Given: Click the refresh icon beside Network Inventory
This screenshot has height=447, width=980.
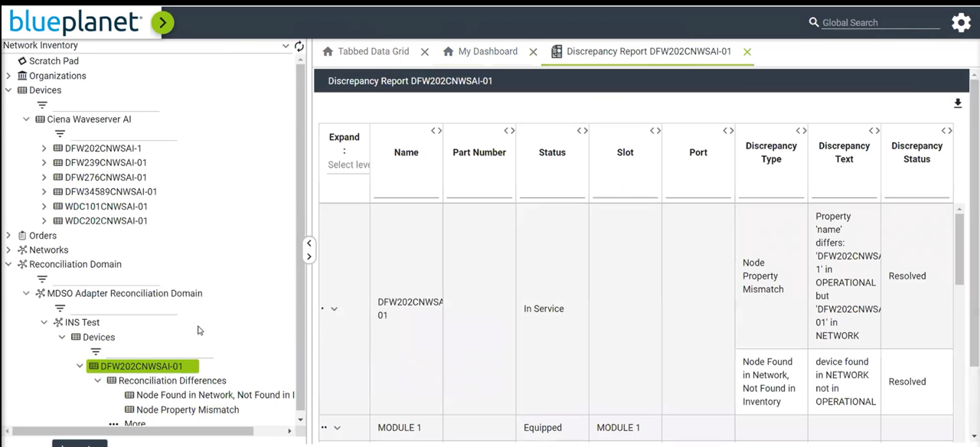Looking at the screenshot, I should [299, 47].
